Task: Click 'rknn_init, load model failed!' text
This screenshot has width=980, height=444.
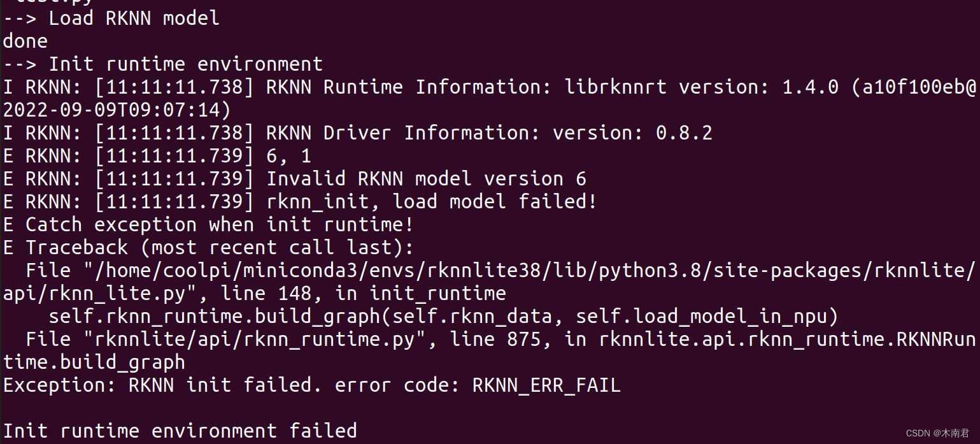Action: pos(432,201)
